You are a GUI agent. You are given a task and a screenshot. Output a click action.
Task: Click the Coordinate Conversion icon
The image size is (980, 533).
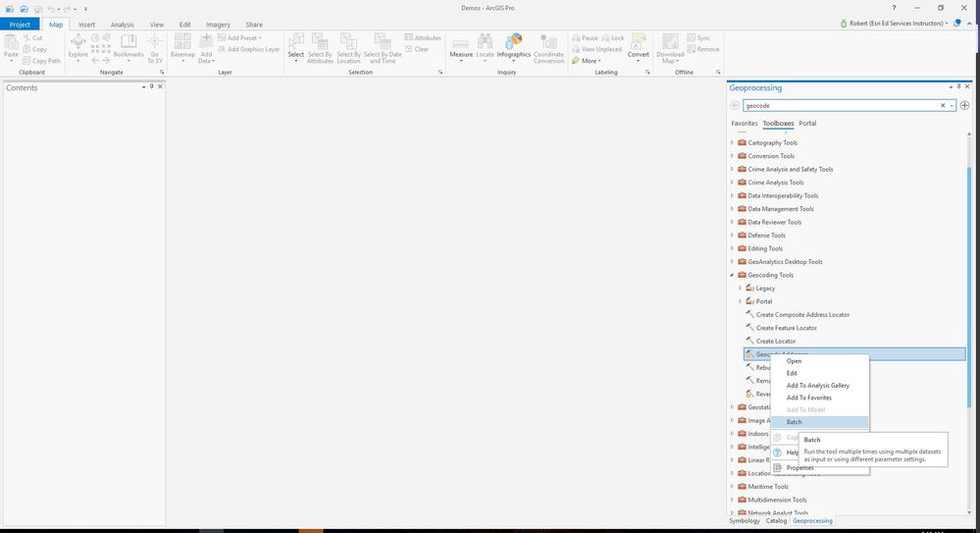point(548,42)
